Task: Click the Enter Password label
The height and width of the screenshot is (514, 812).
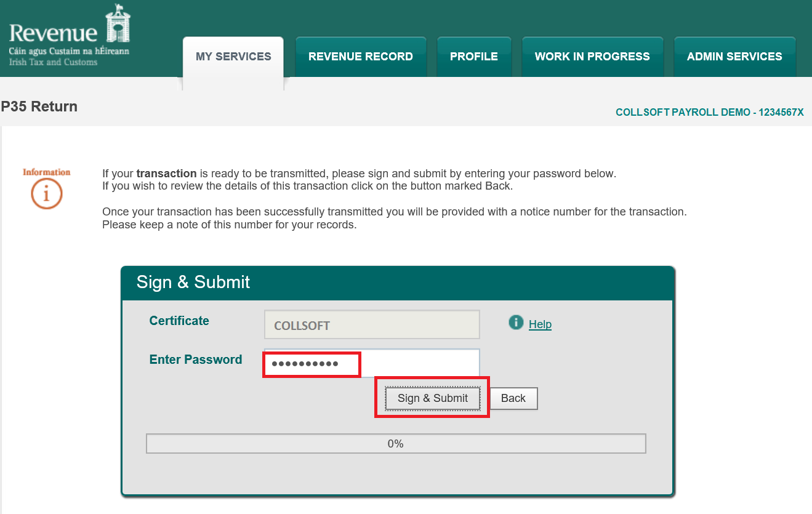Action: (195, 359)
